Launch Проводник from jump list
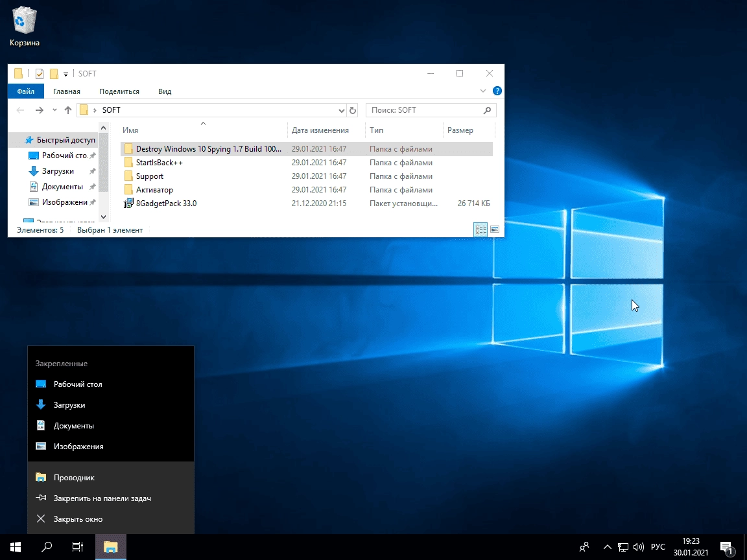 click(111, 478)
